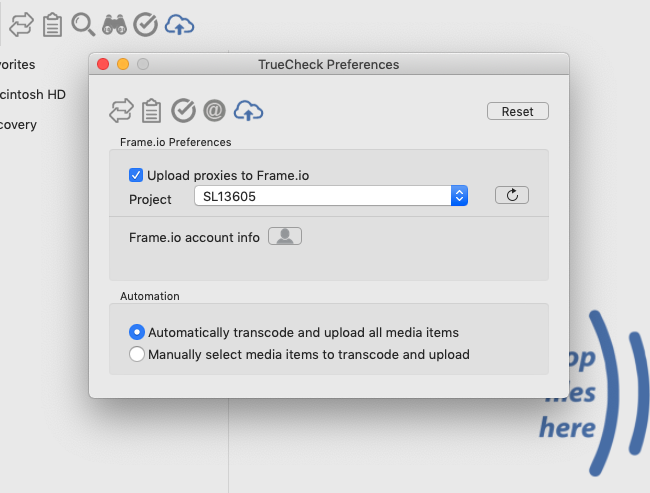650x493 pixels.
Task: Open Frame.io account info button
Action: 285,236
